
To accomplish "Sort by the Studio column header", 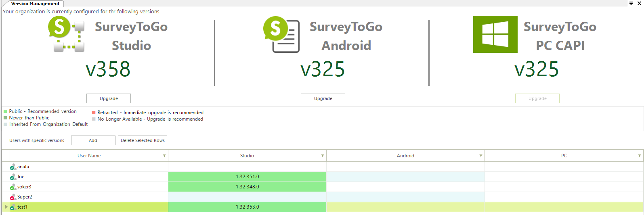I will click(x=247, y=156).
